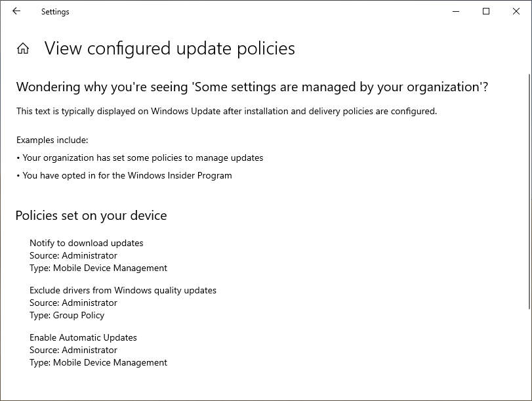Click 'Source: Administrator' under Notify to download updates

point(73,255)
